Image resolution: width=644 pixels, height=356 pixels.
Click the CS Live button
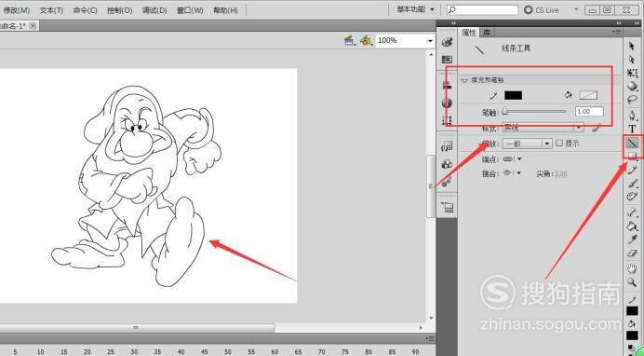(542, 10)
